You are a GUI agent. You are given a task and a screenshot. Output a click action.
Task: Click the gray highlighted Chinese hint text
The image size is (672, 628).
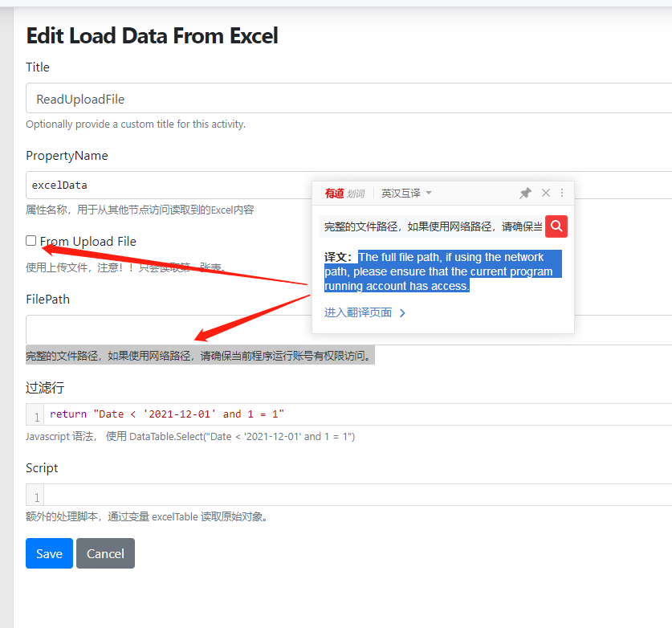(198, 356)
